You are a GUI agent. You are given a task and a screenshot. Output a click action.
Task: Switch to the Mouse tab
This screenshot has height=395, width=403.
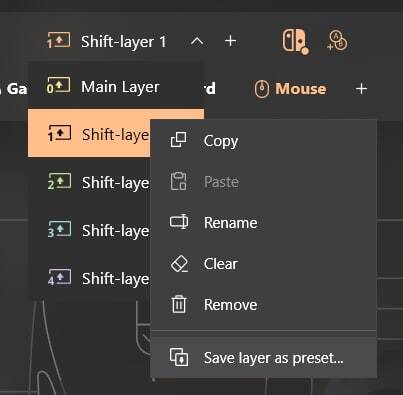coord(290,89)
